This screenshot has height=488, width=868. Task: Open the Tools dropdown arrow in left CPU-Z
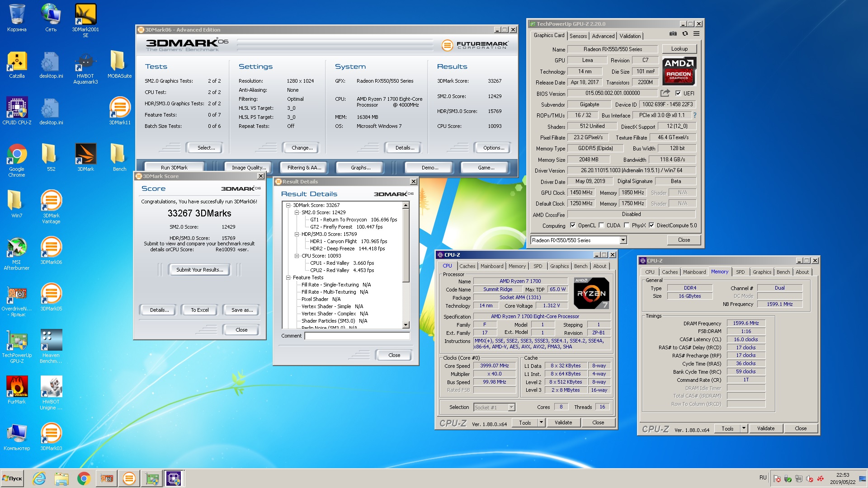coord(541,422)
